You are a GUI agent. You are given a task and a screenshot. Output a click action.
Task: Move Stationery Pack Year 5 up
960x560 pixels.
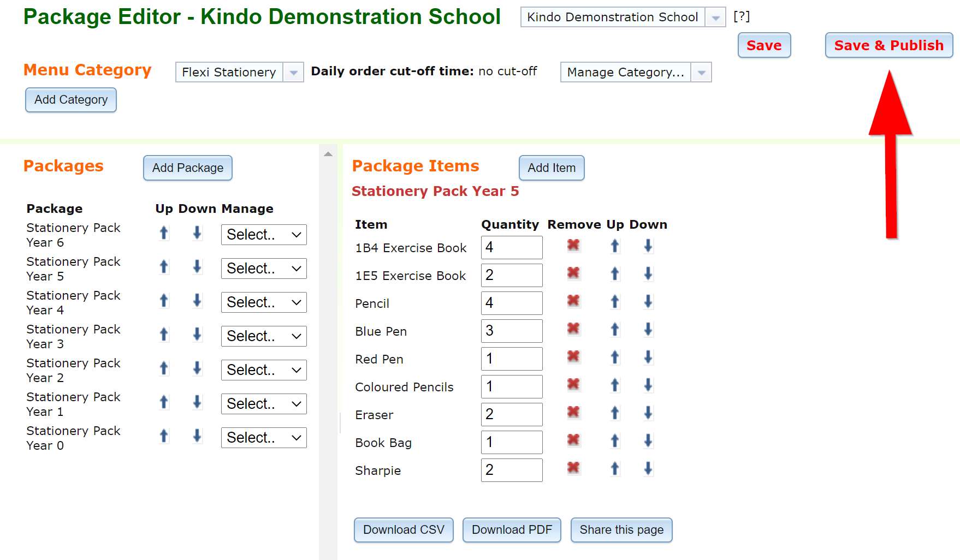(164, 267)
